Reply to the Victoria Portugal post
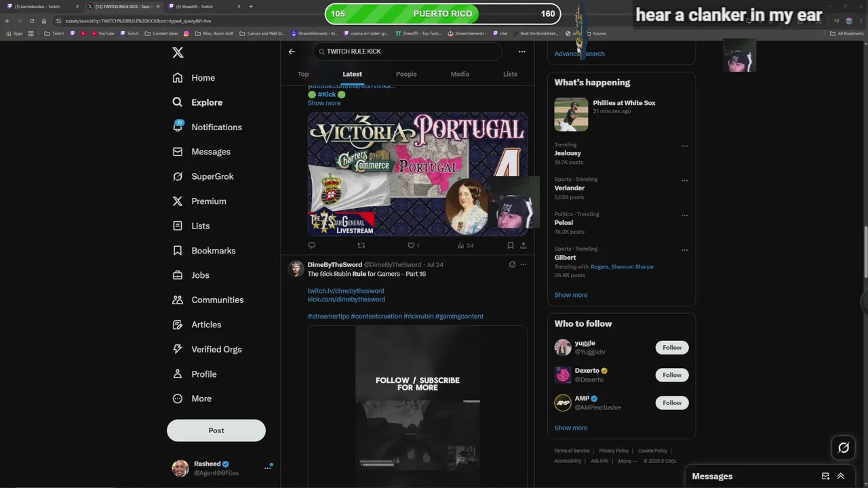Image resolution: width=868 pixels, height=488 pixels. (312, 245)
